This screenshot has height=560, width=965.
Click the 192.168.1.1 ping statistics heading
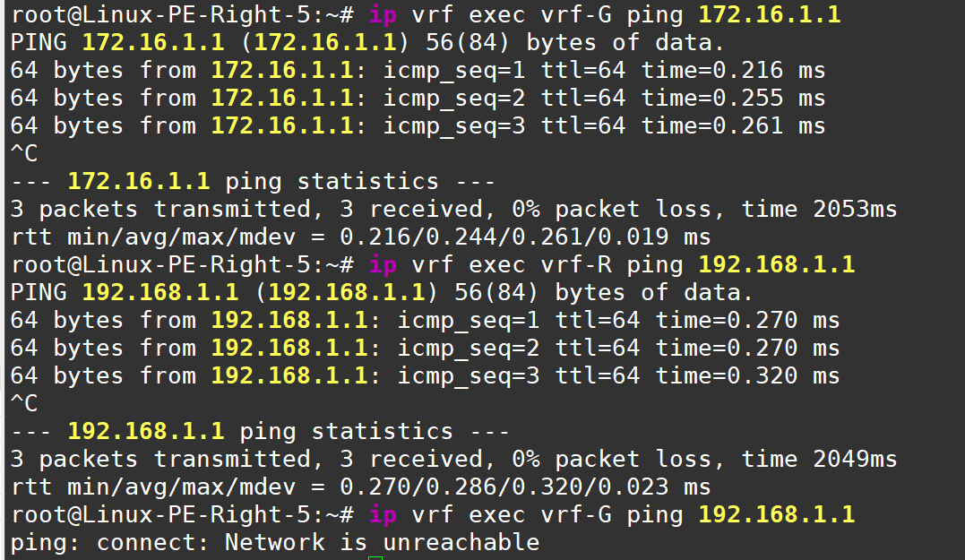click(x=260, y=432)
